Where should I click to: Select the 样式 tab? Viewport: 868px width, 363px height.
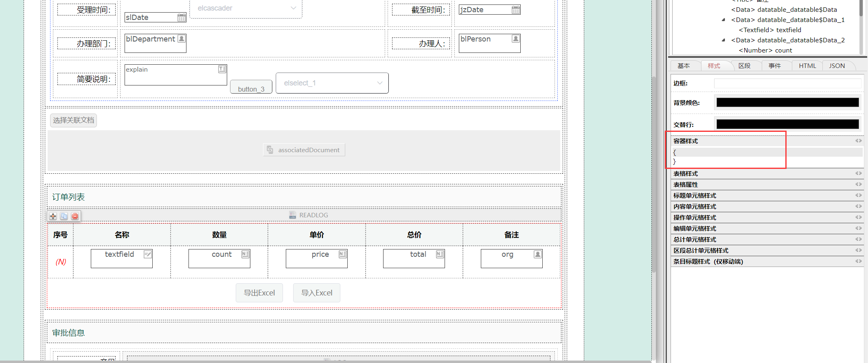(x=714, y=66)
